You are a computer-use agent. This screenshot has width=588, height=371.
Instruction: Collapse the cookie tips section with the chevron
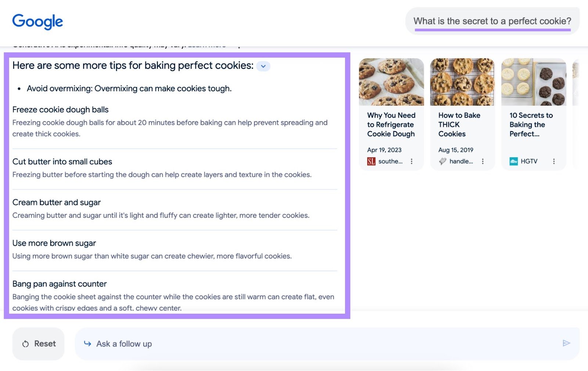coord(263,66)
